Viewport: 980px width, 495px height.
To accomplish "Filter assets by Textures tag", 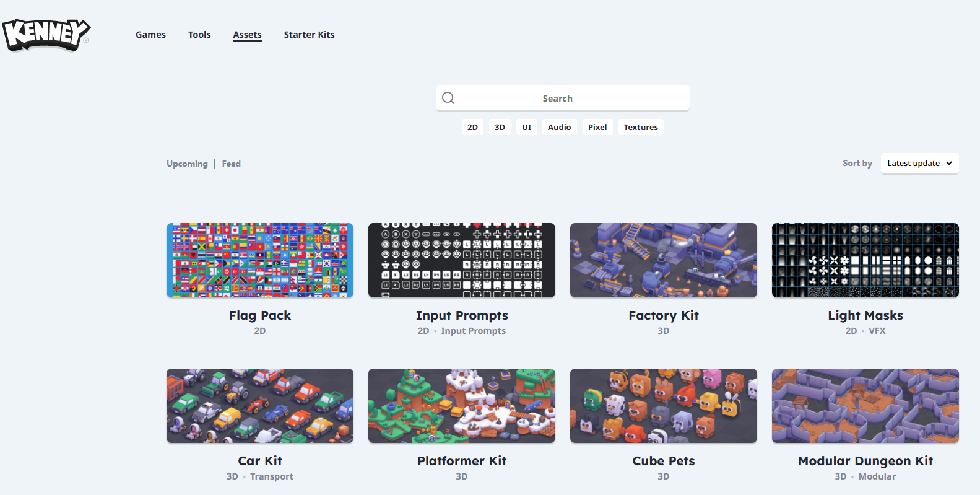I will (x=641, y=127).
